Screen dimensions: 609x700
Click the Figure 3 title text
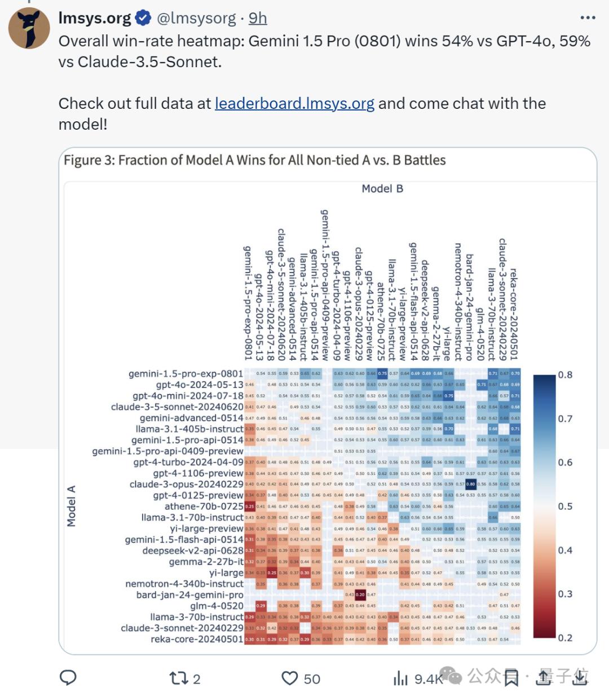click(x=254, y=160)
